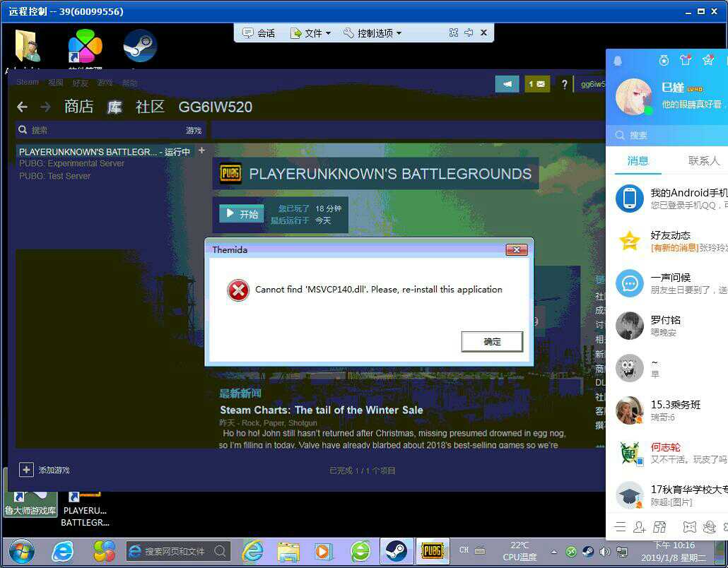Open the 文件 dropdown in remote toolbar
The height and width of the screenshot is (568, 728).
[310, 33]
